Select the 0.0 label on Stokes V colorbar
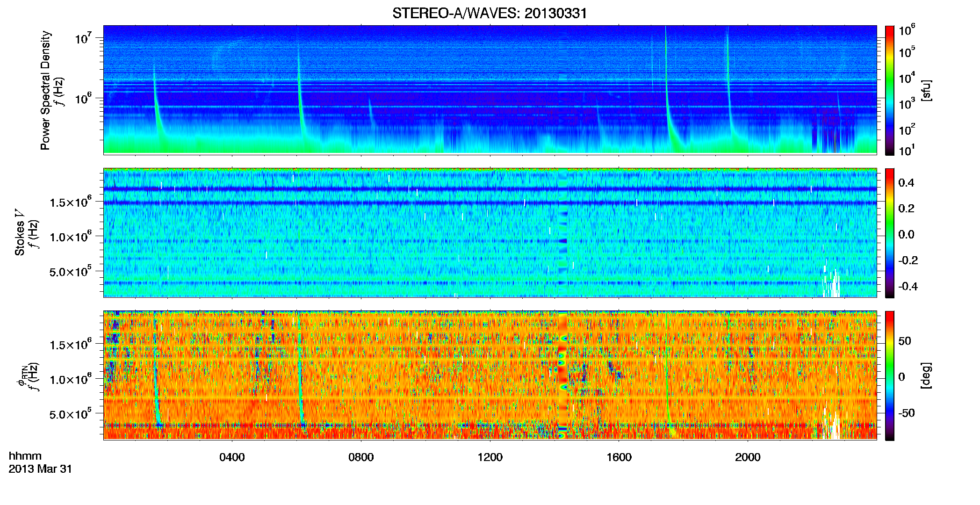Screen dimensions: 980x505 (x=906, y=234)
